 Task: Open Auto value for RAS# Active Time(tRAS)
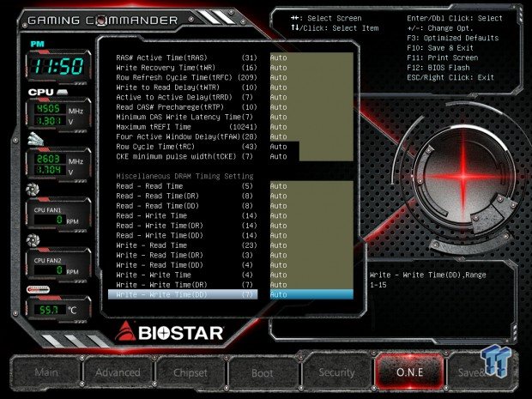(x=311, y=57)
